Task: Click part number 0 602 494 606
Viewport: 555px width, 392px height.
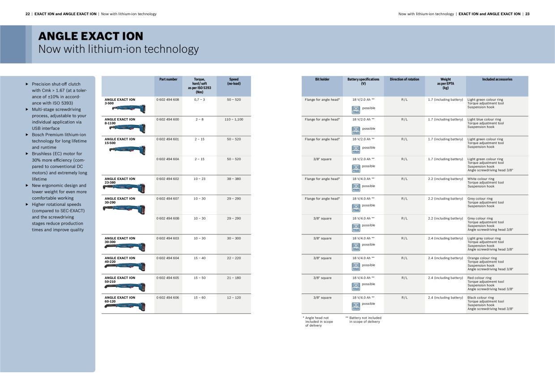Action: click(167, 298)
